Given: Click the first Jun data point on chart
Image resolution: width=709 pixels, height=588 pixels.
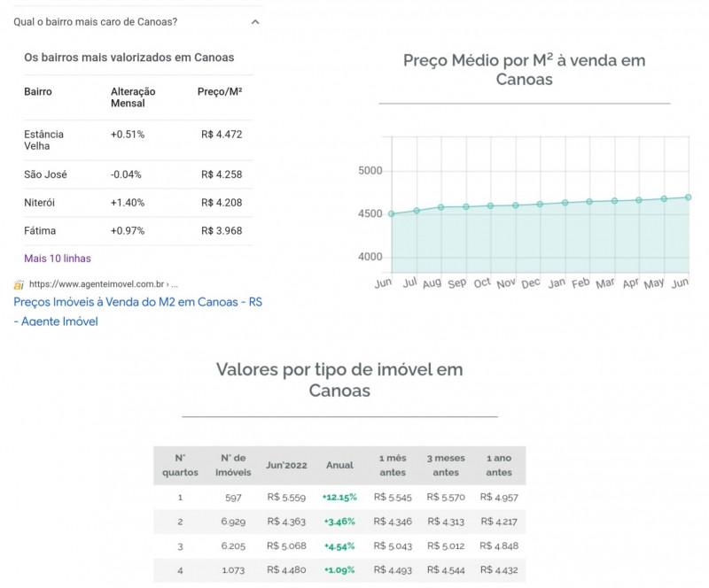Looking at the screenshot, I should click(391, 213).
